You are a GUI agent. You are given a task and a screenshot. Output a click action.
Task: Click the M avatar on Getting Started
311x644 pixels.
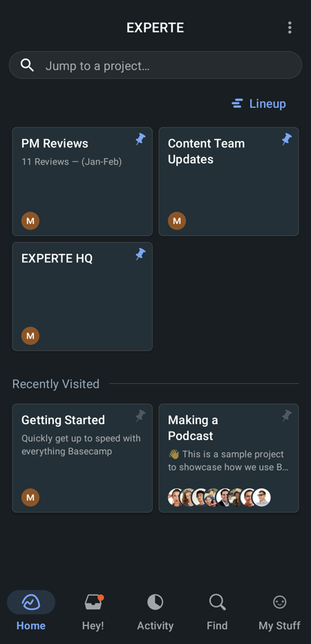tap(30, 497)
